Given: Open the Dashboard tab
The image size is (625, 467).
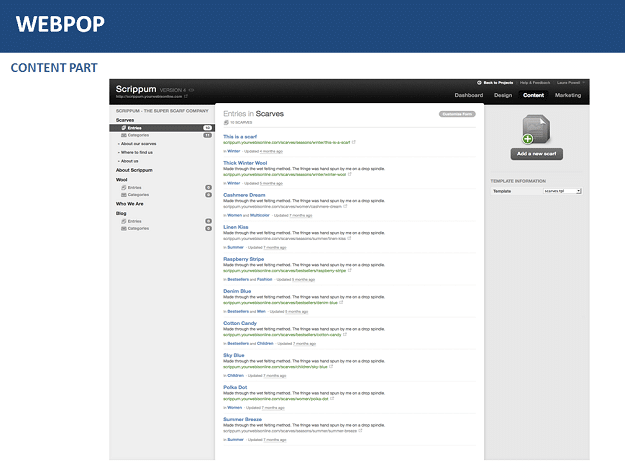Looking at the screenshot, I should click(468, 95).
